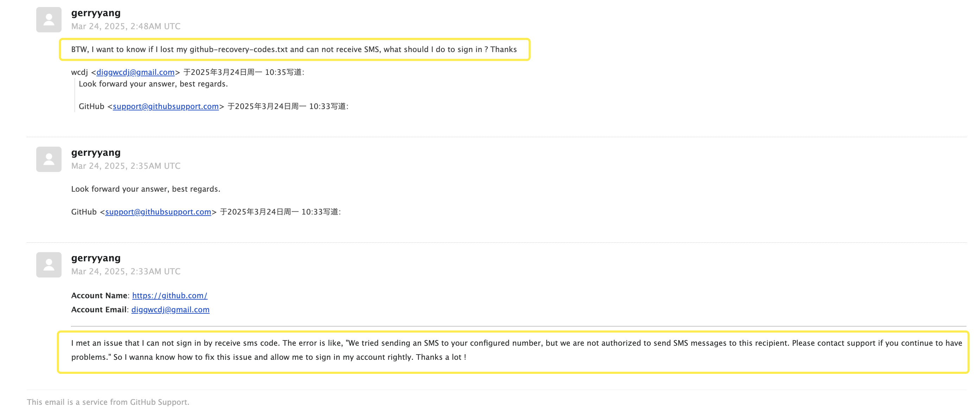Click the avatar on the 2:35AM message
This screenshot has width=980, height=415.
point(49,159)
